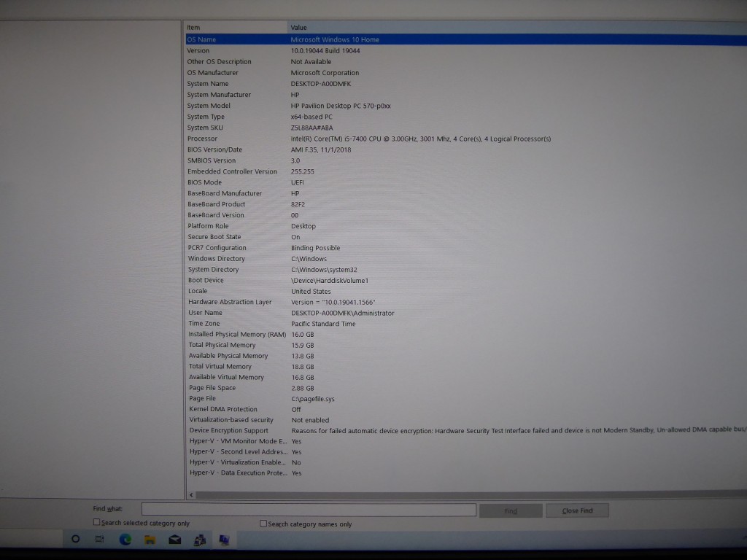Select the SMBIOS Version row

point(467,160)
